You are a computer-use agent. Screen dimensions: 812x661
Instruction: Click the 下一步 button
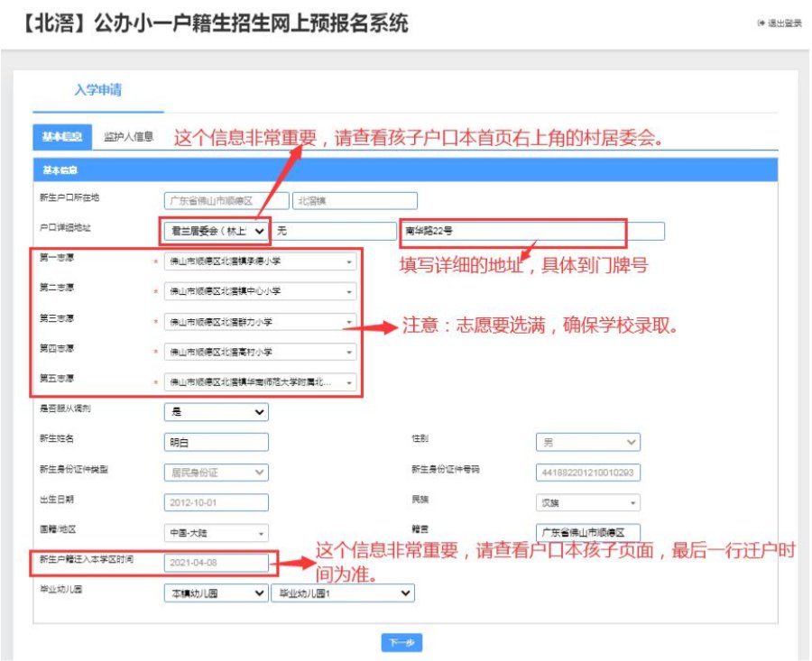[x=401, y=643]
